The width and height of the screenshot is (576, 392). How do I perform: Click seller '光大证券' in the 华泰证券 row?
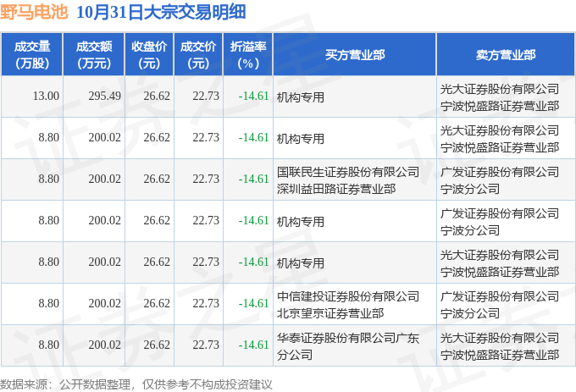coord(500,346)
